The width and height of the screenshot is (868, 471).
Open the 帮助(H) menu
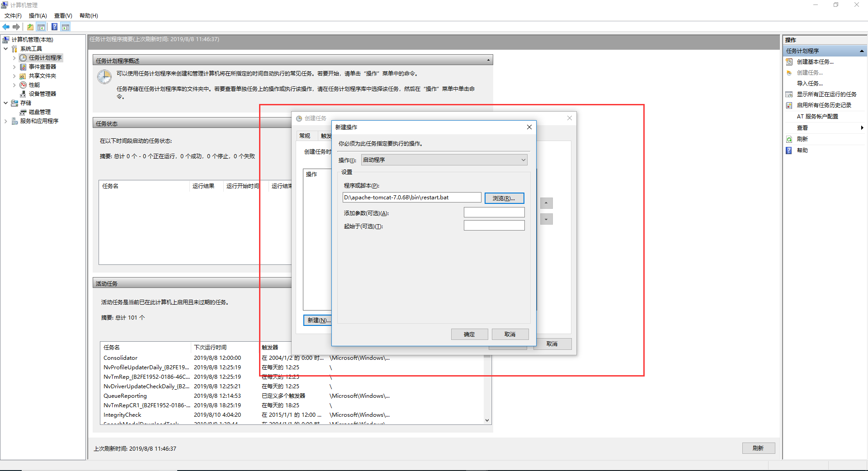tap(89, 16)
